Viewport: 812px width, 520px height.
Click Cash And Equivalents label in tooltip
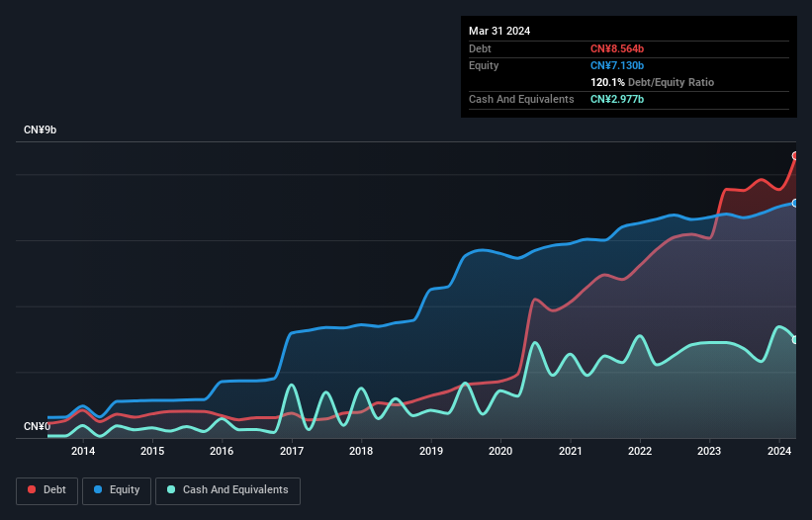tap(521, 99)
